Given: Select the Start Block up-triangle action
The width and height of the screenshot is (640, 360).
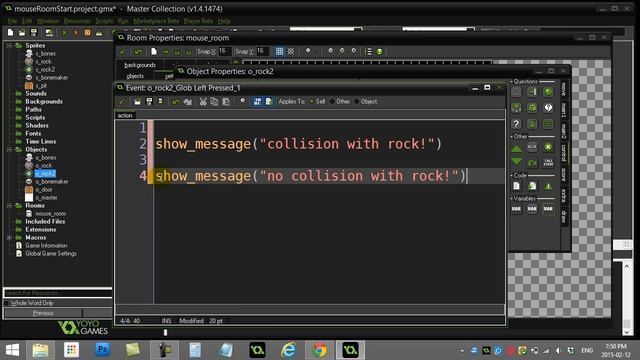Looking at the screenshot, I should click(x=516, y=148).
